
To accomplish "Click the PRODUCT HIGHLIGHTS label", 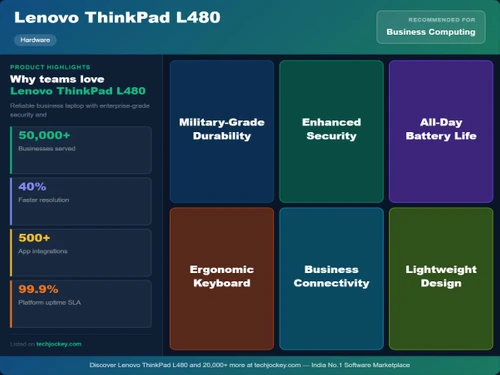I will point(50,67).
